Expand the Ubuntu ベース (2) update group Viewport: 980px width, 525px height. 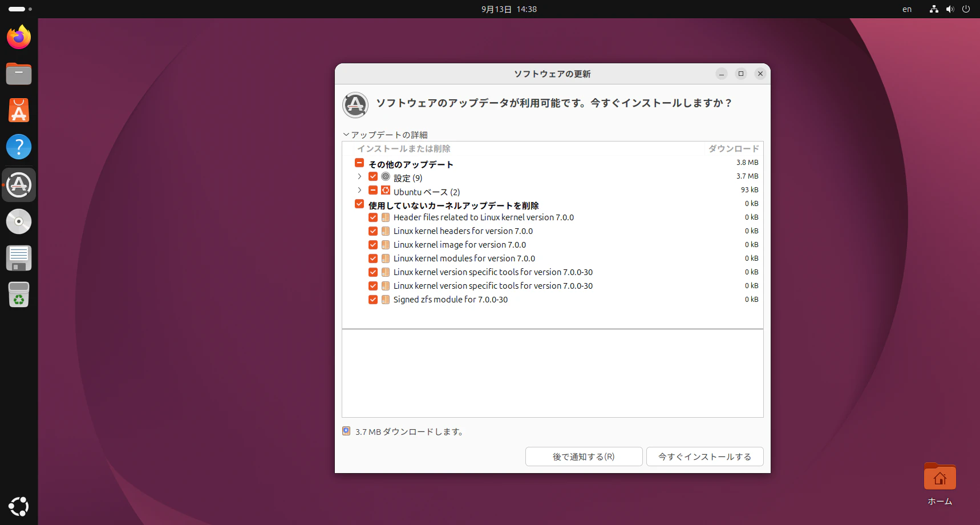[x=359, y=190]
